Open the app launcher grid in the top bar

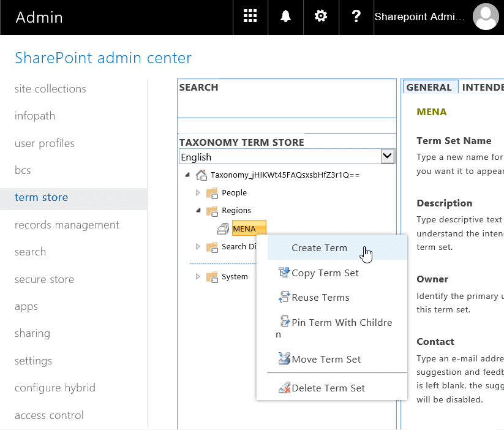pyautogui.click(x=250, y=17)
